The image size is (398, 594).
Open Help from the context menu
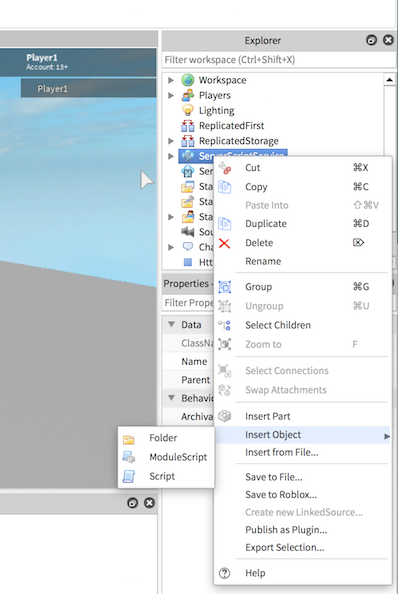tap(303, 573)
